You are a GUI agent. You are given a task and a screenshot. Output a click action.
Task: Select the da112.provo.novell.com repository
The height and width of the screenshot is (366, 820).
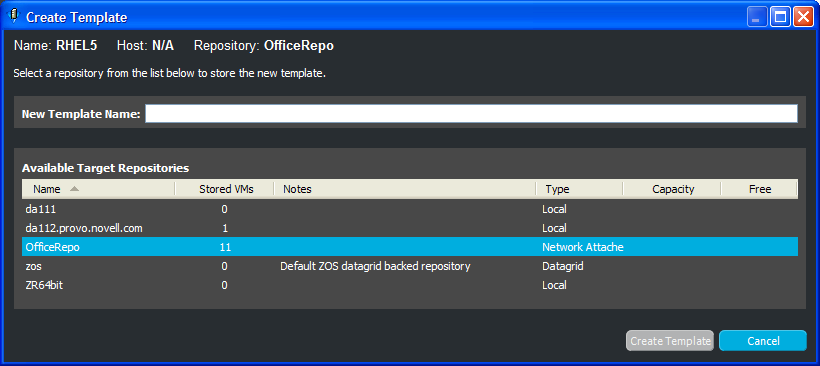[410, 228]
